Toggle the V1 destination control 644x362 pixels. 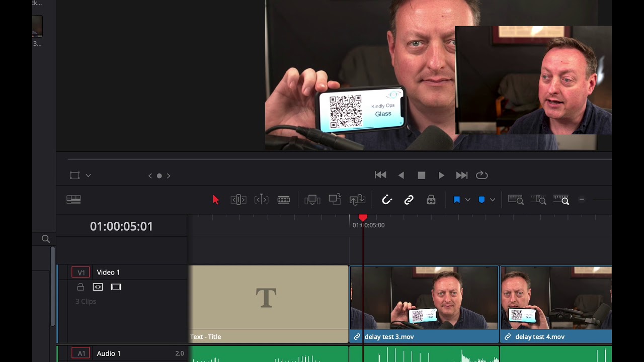[81, 273]
